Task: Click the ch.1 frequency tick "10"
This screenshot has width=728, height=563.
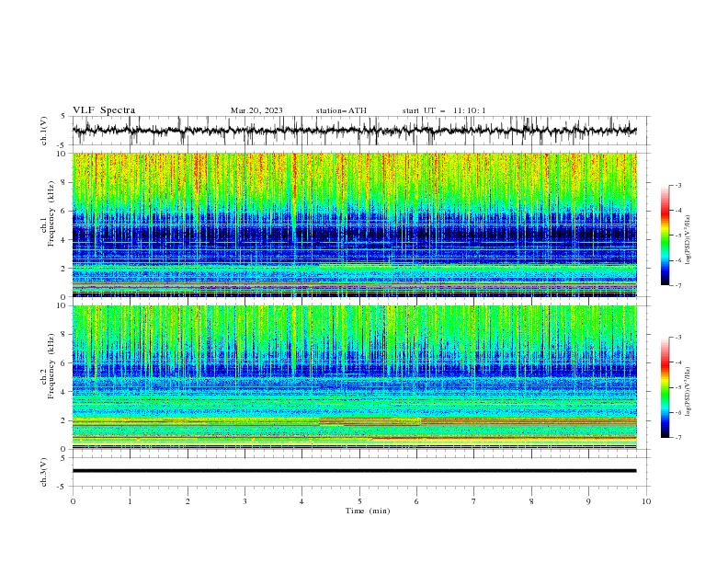Action: click(63, 154)
